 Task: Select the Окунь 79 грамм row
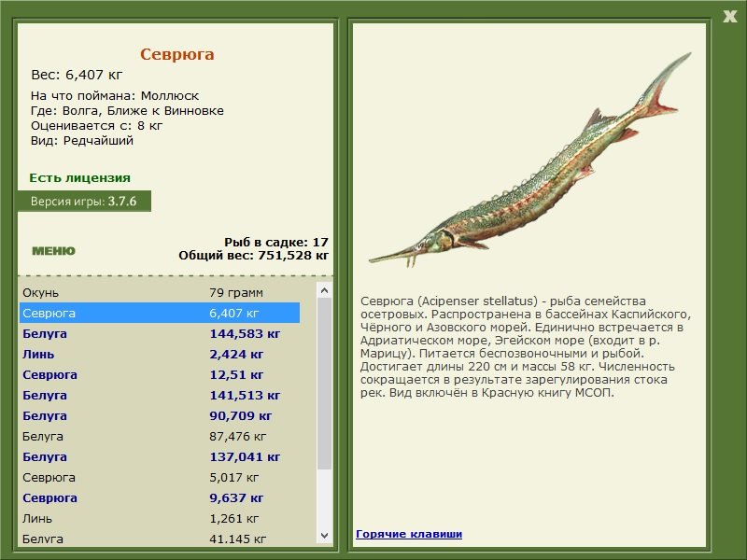[160, 292]
